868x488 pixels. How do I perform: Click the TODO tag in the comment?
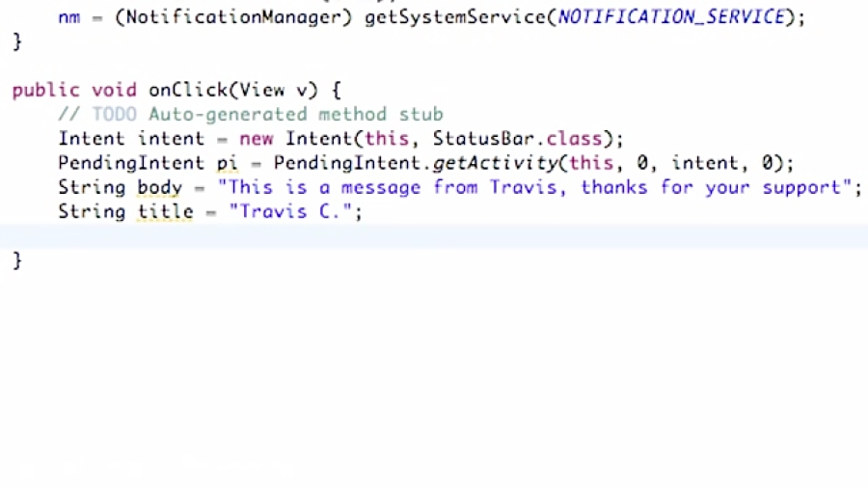[x=114, y=115]
